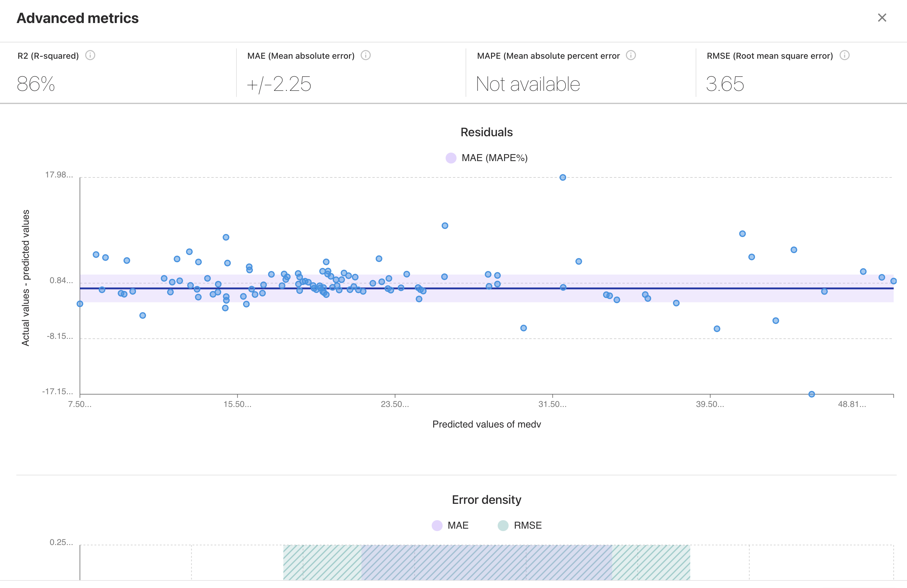This screenshot has height=588, width=907.
Task: Click the +/-2.25 MAE value
Action: [x=279, y=84]
